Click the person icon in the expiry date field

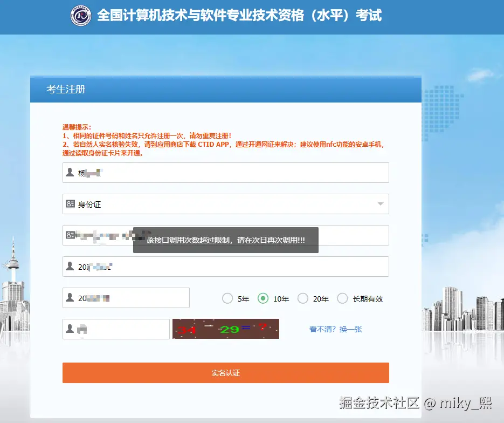[x=70, y=297]
